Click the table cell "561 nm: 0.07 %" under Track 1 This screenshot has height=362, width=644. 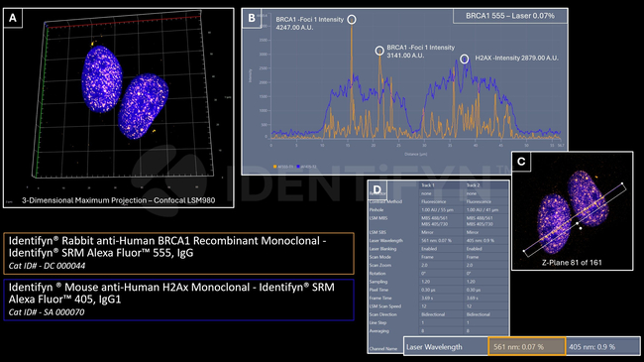pos(437,241)
